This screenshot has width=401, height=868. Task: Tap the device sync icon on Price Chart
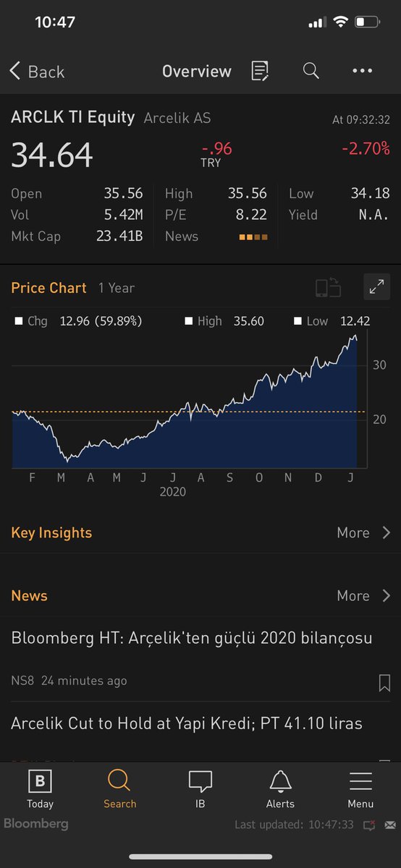coord(328,287)
